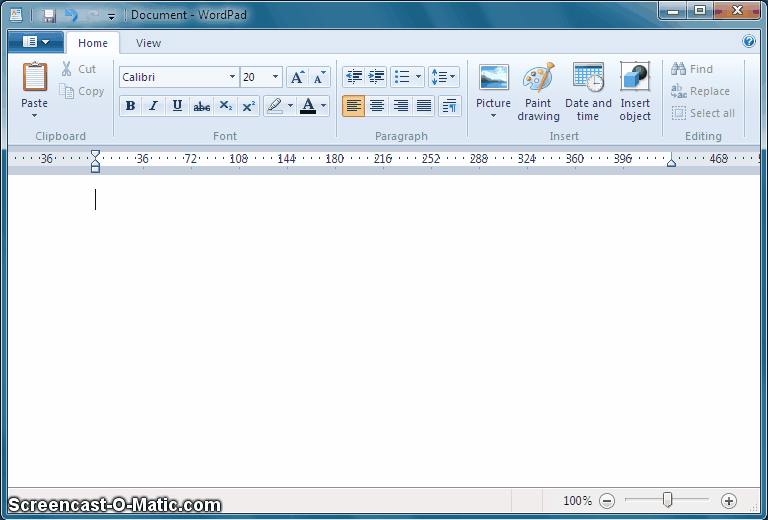The image size is (768, 520).
Task: Open the Paste options arrow
Action: 34,116
